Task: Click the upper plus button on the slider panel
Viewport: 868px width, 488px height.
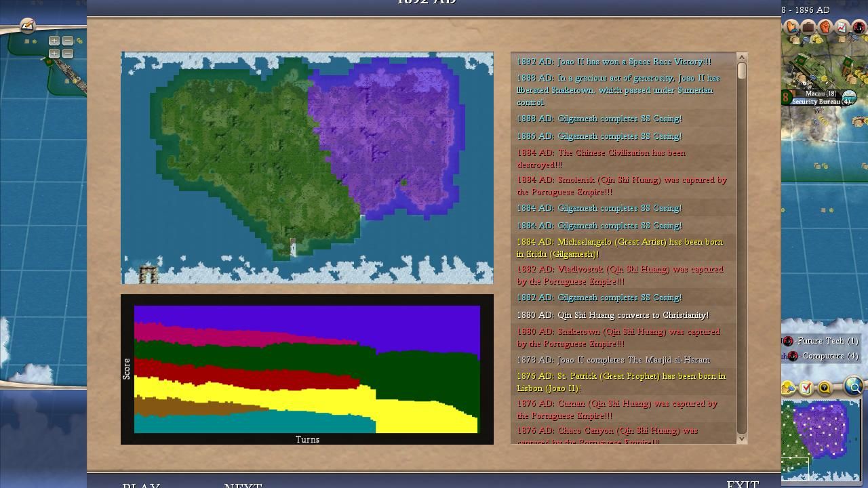Action: click(x=54, y=41)
